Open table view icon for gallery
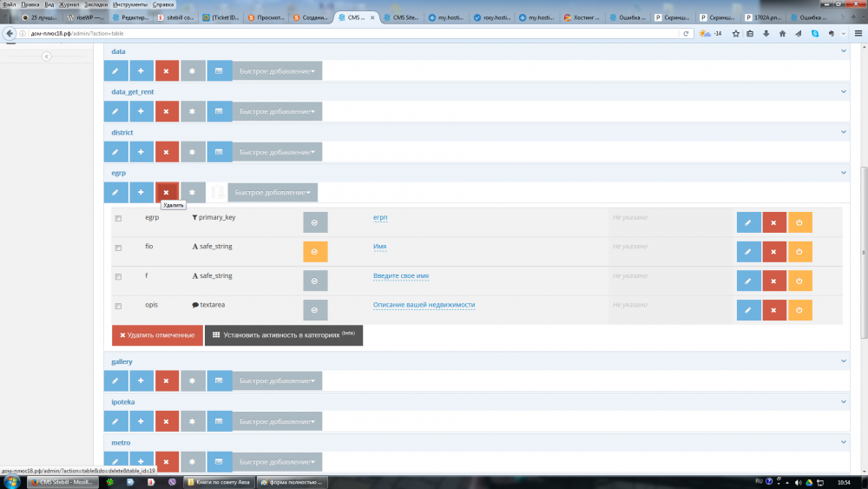The width and height of the screenshot is (868, 489). [220, 380]
